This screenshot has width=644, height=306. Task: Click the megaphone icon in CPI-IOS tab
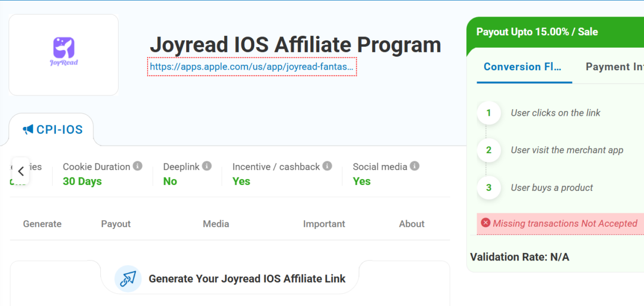pyautogui.click(x=28, y=130)
